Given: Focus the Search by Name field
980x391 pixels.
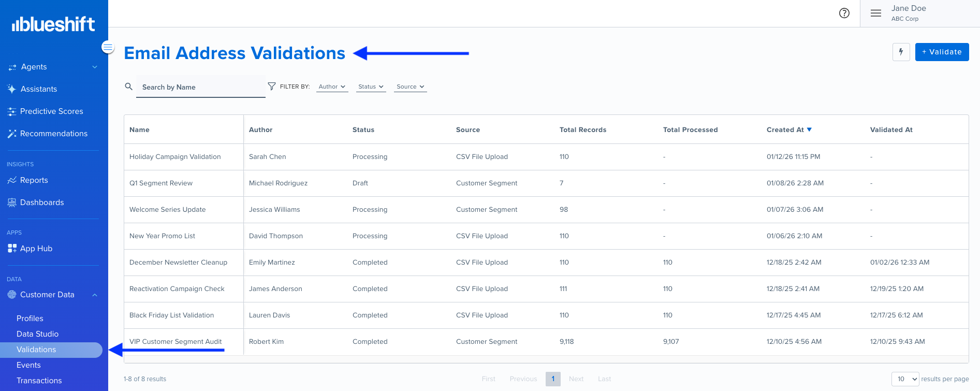Looking at the screenshot, I should click(201, 87).
